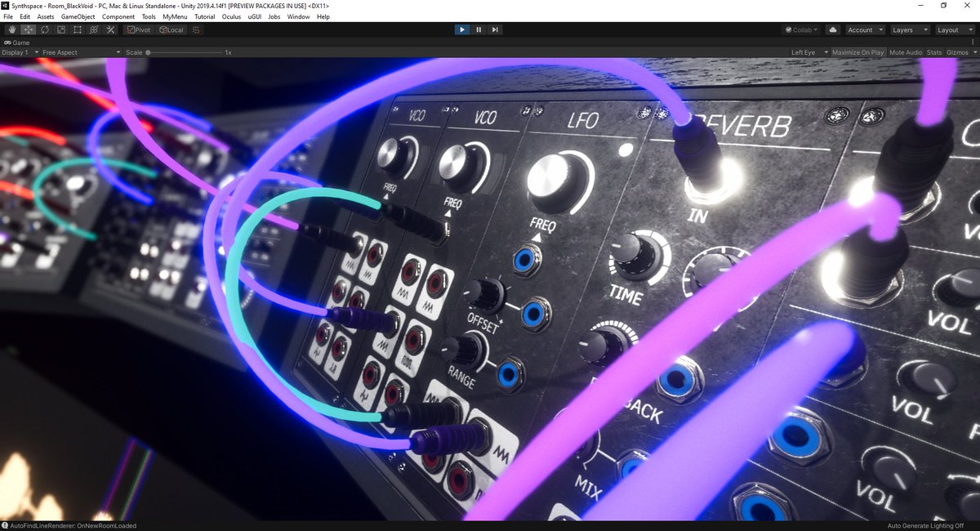Toggle Mute Audio
This screenshot has width=980, height=531.
point(906,52)
